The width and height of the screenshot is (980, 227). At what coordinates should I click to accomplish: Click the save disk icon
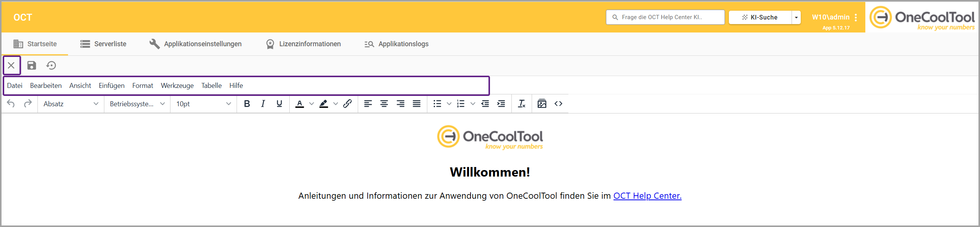pos(32,65)
